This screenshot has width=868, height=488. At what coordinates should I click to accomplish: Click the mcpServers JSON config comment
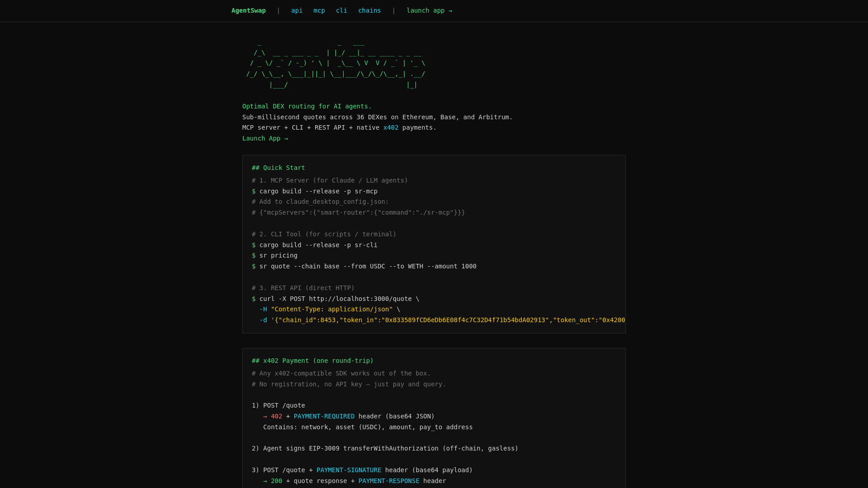pyautogui.click(x=358, y=212)
